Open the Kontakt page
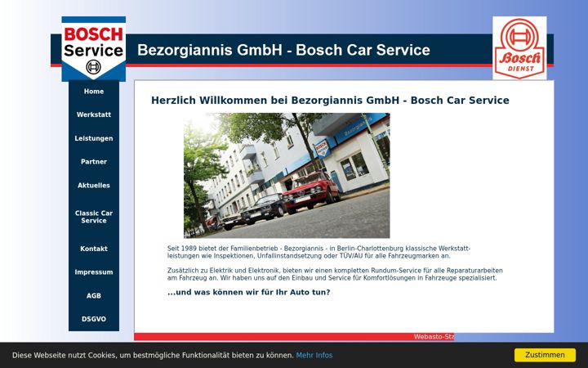 [94, 249]
